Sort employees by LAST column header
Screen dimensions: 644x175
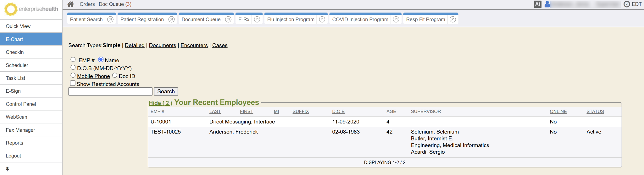[215, 112]
